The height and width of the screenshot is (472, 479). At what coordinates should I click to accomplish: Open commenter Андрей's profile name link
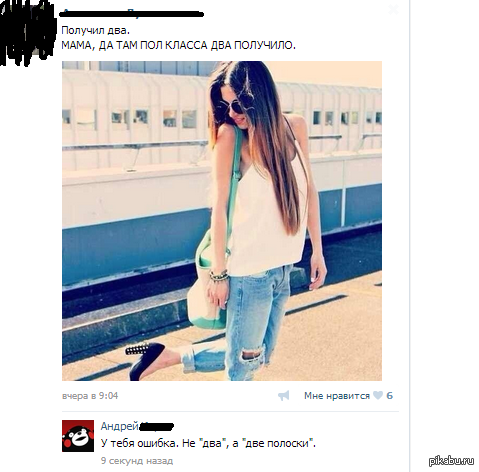click(120, 426)
